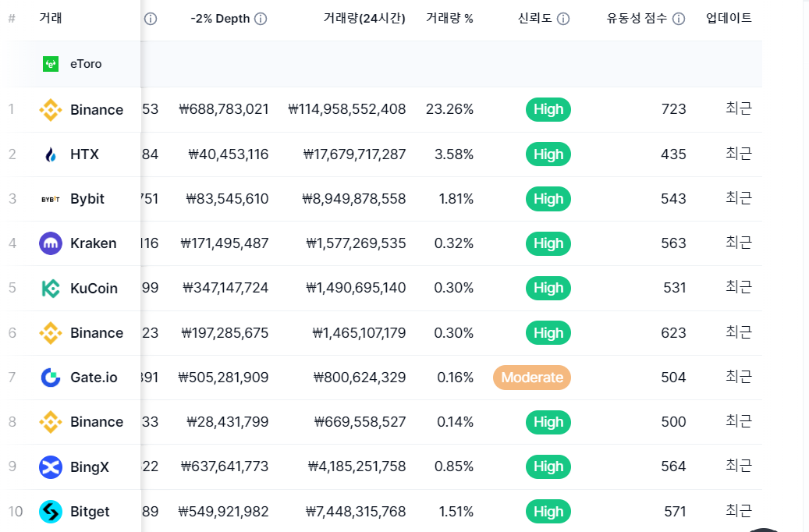Click the High badge in Bybit row
Viewport: 809px width, 532px height.
pos(548,199)
